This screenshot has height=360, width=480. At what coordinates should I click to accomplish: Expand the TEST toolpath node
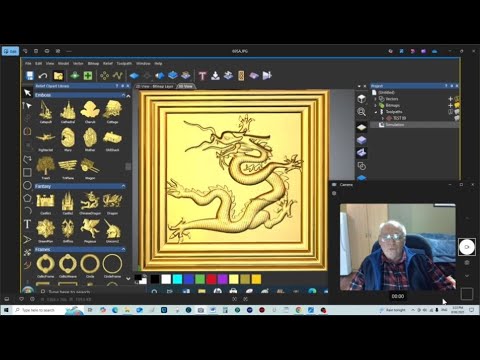pyautogui.click(x=383, y=118)
